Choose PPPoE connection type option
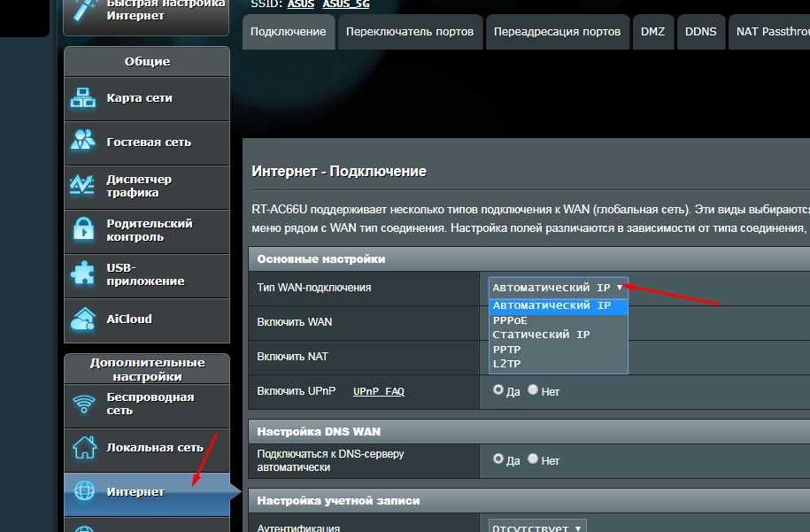The height and width of the screenshot is (532, 810). coord(558,320)
